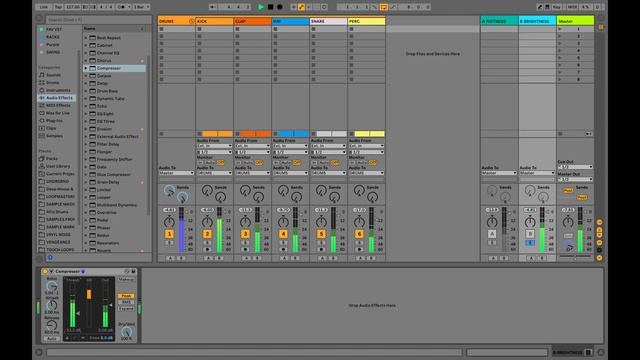
Task: Expand the Beat Repeat folder
Action: pyautogui.click(x=86, y=38)
